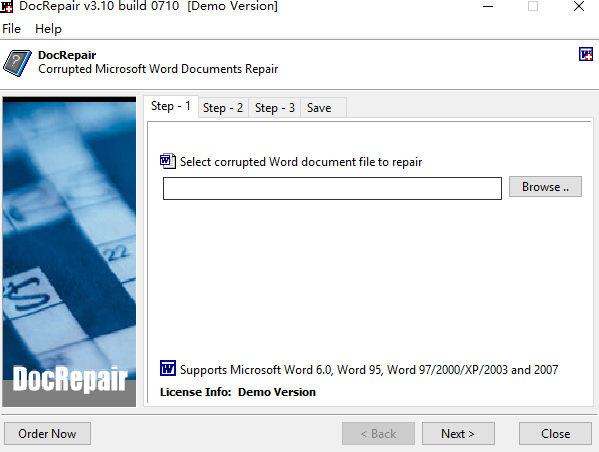
Task: Click the DocRepair crossword banner image
Action: (69, 252)
